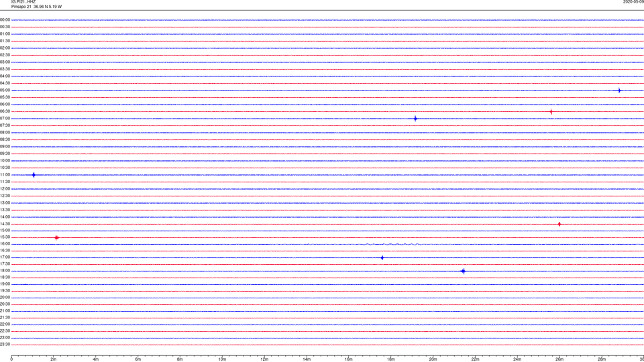Select the red event spike on the 15:30 trace
Image resolution: width=644 pixels, height=362 pixels.
56,237
